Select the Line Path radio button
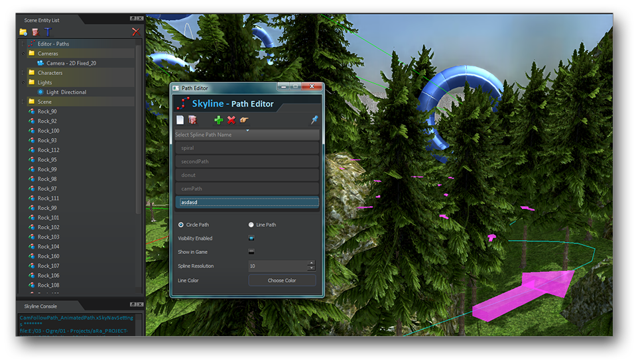This screenshot has width=638, height=364. click(x=251, y=225)
